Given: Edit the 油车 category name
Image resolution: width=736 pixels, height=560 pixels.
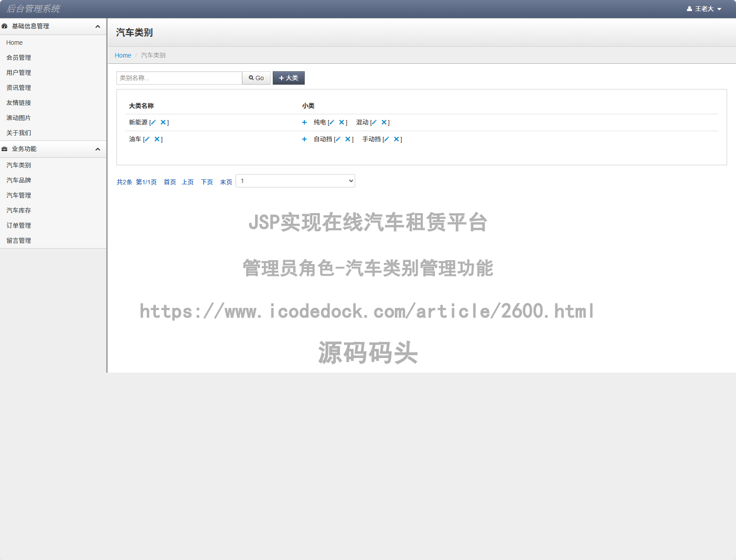Looking at the screenshot, I should coord(147,139).
